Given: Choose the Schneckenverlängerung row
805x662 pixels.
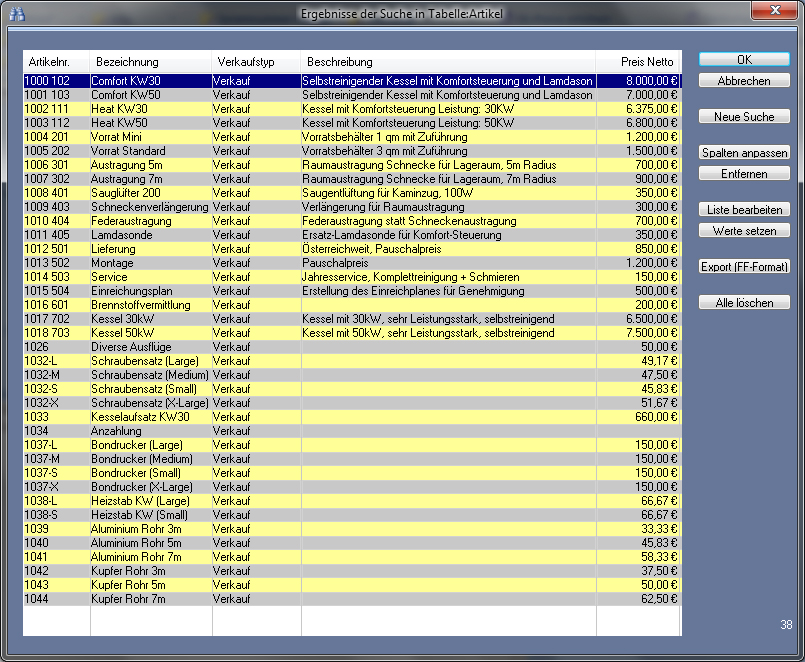Looking at the screenshot, I should 352,207.
